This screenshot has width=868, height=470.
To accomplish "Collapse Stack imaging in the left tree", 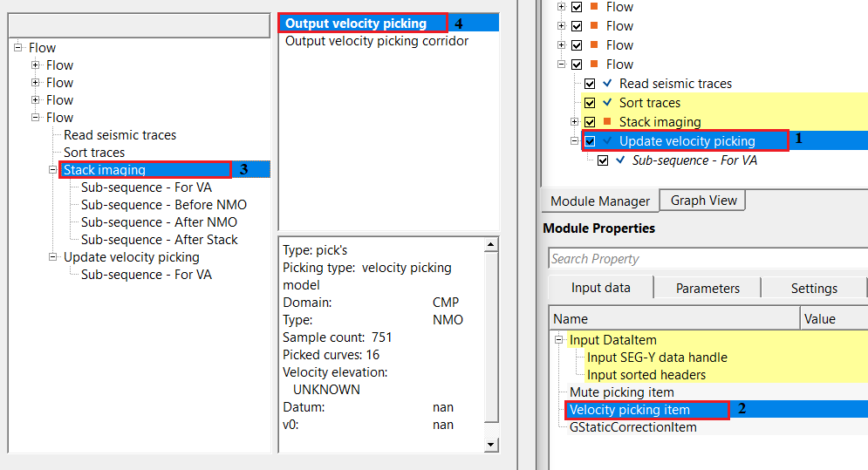I will [x=53, y=170].
